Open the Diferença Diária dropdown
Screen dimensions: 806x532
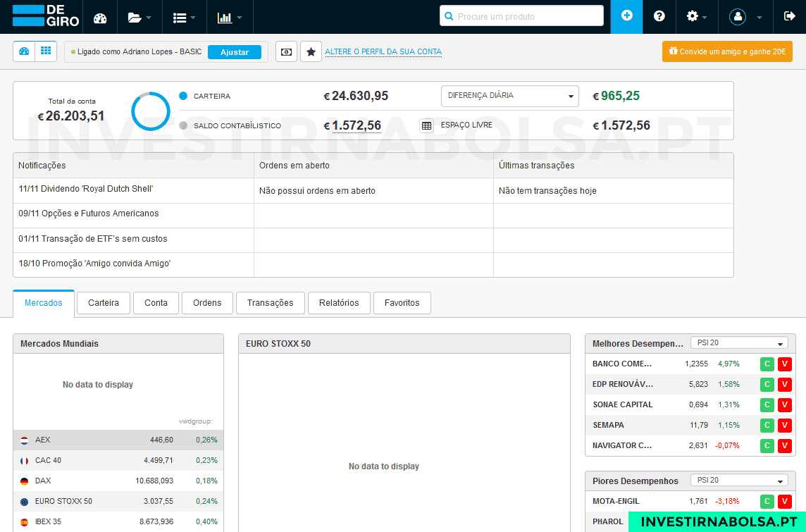coord(509,96)
